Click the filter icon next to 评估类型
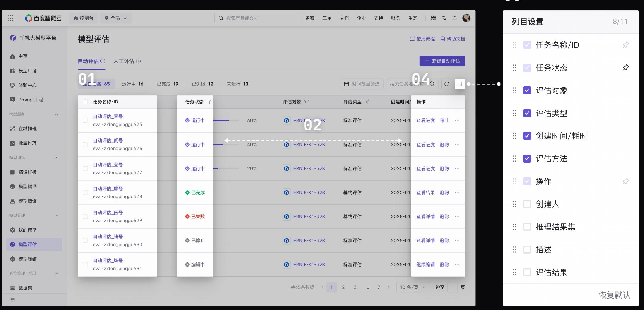The image size is (644, 310). pos(367,102)
